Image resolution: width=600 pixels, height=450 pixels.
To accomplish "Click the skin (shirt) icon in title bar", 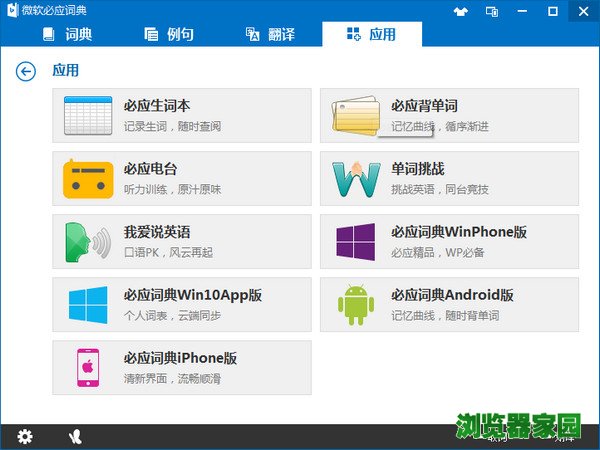I will click(x=461, y=11).
